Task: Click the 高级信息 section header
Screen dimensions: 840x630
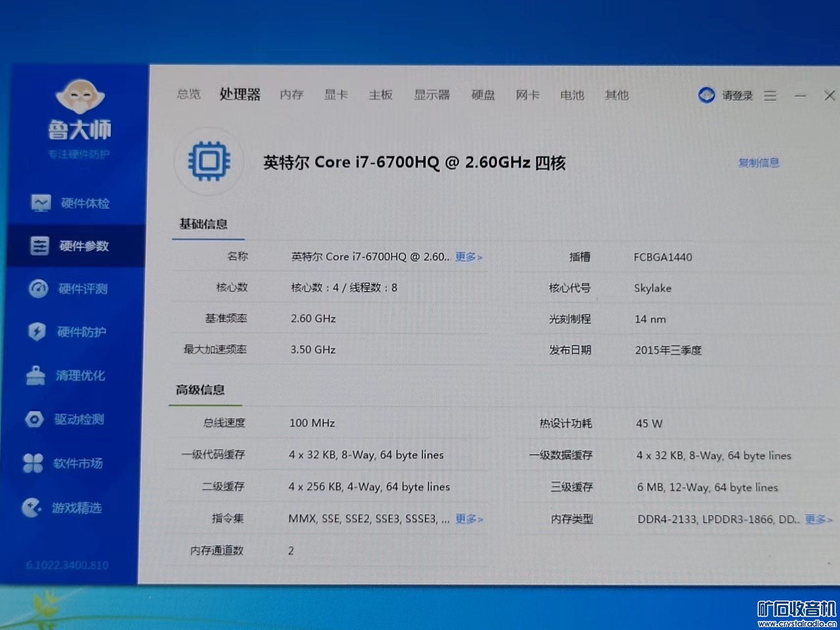Action: click(x=200, y=390)
